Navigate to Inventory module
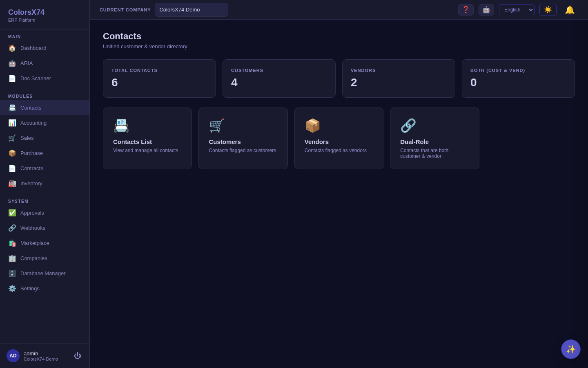 click(x=45, y=184)
